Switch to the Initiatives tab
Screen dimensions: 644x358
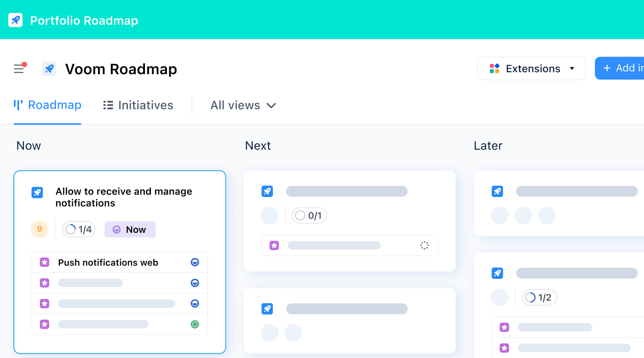pyautogui.click(x=138, y=105)
